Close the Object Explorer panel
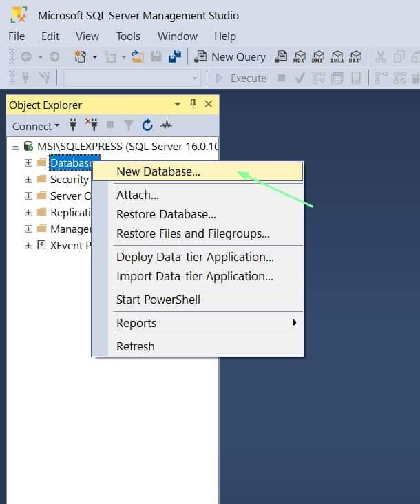 tap(209, 104)
